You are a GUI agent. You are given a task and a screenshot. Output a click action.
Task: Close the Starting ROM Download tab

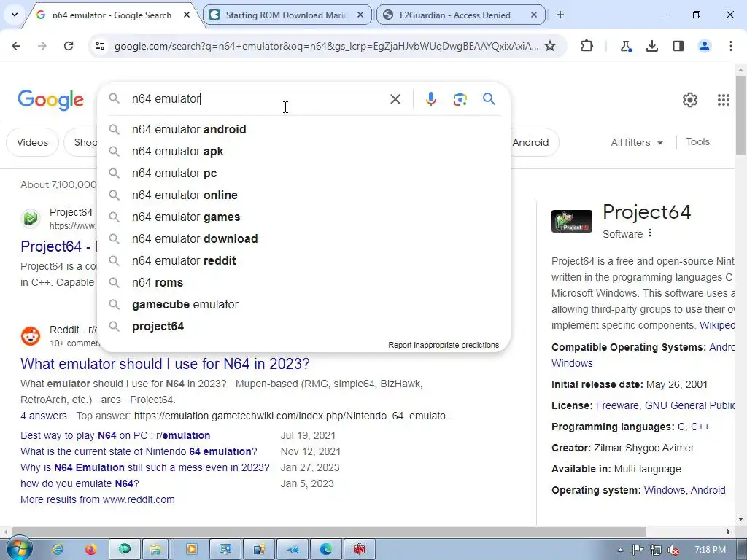(360, 15)
